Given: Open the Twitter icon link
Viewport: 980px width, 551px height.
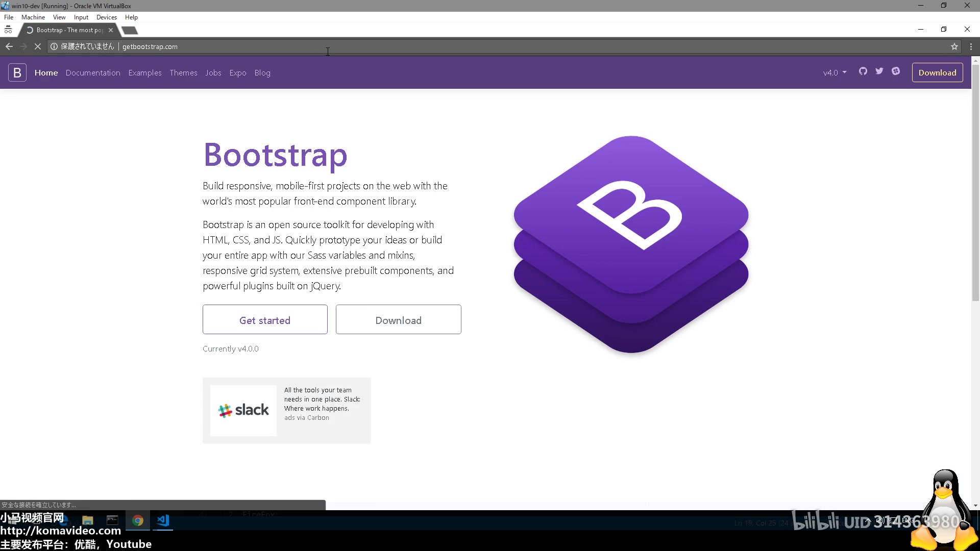Looking at the screenshot, I should pos(879,71).
